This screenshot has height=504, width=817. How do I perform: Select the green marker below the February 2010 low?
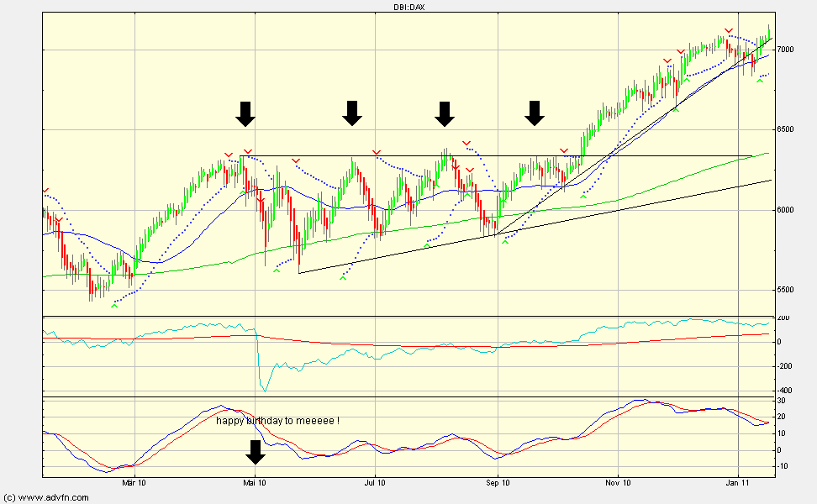pos(114,305)
